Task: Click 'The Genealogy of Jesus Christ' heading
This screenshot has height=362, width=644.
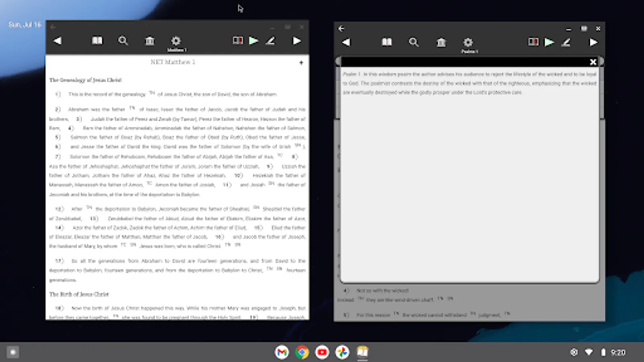Action: pos(85,80)
